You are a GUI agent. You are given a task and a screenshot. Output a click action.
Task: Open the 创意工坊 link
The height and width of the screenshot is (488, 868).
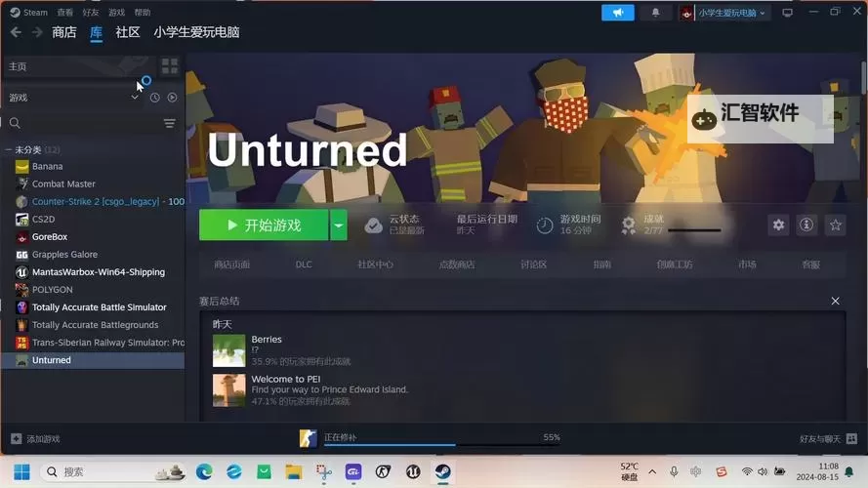(675, 264)
